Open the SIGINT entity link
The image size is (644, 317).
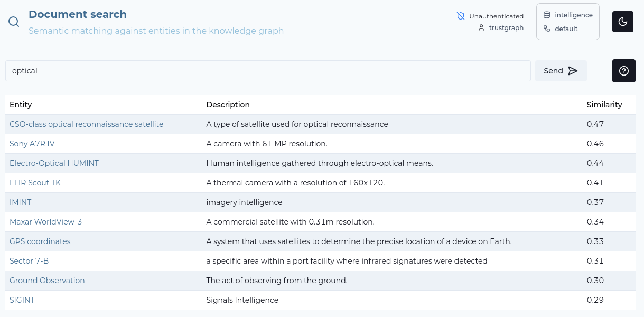pos(22,300)
